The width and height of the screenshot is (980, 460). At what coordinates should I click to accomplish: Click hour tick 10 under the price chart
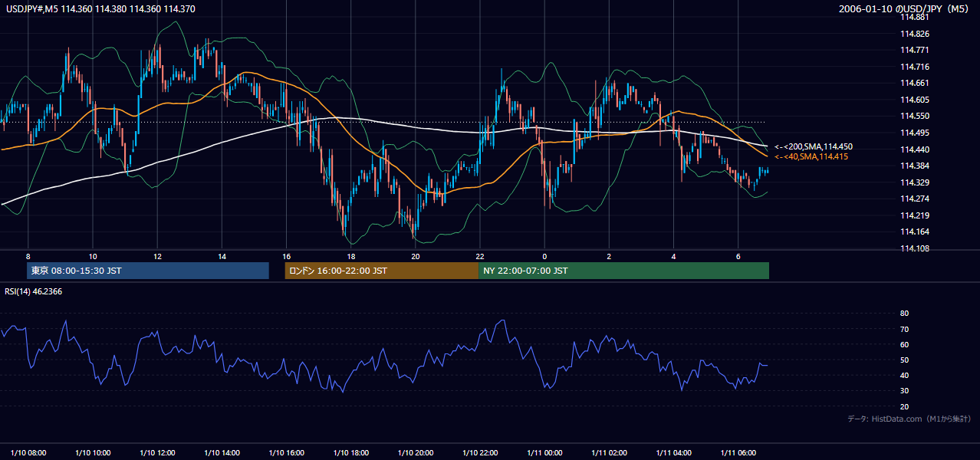click(93, 256)
